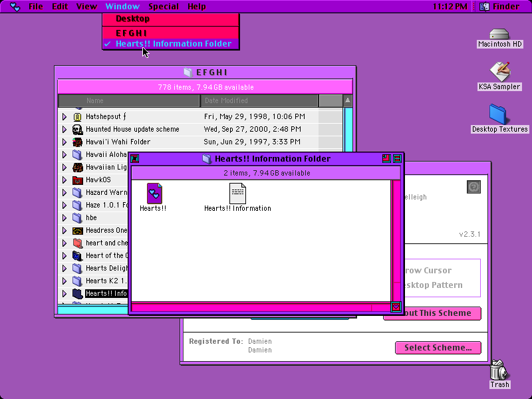Expand the Hearts!! Info disclosure triangle

pyautogui.click(x=65, y=294)
